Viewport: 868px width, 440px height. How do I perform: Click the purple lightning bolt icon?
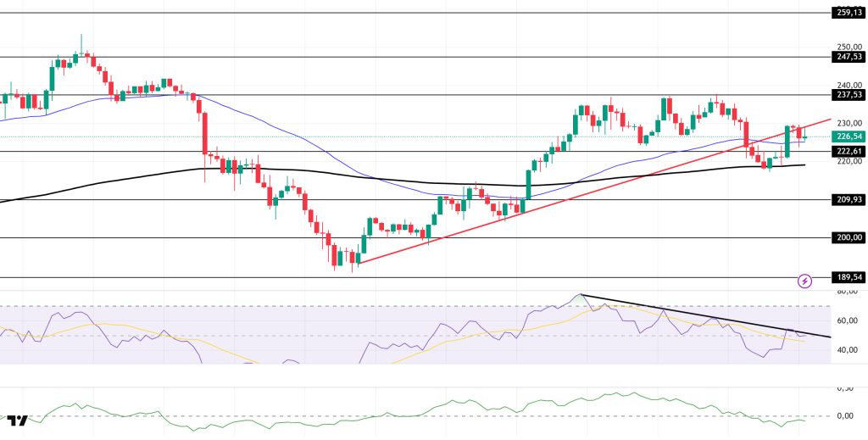[804, 280]
